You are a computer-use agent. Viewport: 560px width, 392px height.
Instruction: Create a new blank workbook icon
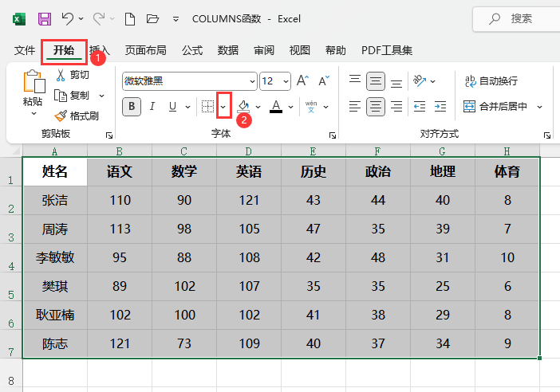click(x=130, y=18)
